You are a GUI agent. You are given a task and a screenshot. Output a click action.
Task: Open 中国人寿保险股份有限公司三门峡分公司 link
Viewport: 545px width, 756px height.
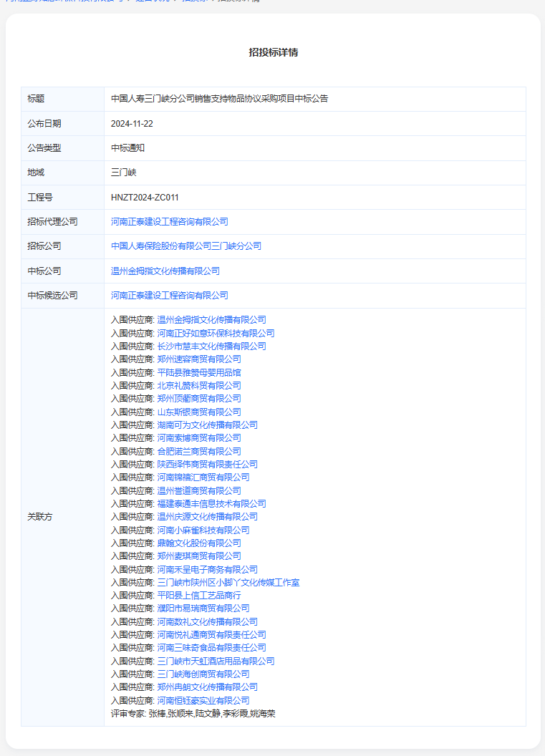click(x=186, y=246)
